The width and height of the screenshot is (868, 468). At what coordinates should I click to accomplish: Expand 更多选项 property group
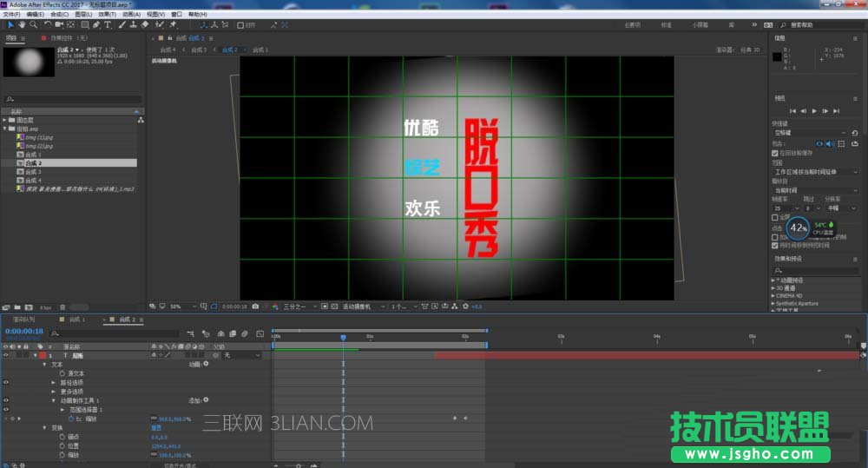54,392
